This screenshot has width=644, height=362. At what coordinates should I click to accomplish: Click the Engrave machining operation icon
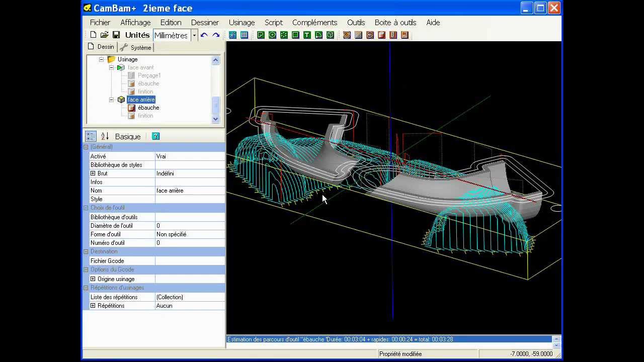point(370,35)
